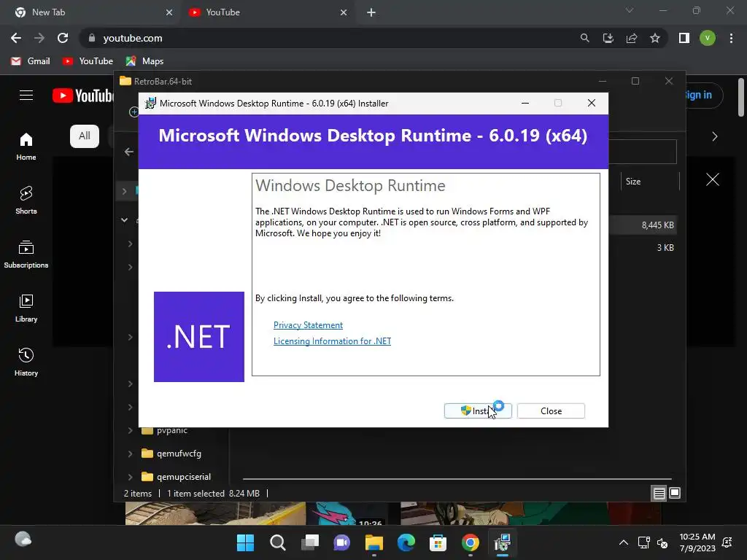The image size is (747, 560).
Task: Expand the qemupciserial folder in tree
Action: [x=130, y=477]
